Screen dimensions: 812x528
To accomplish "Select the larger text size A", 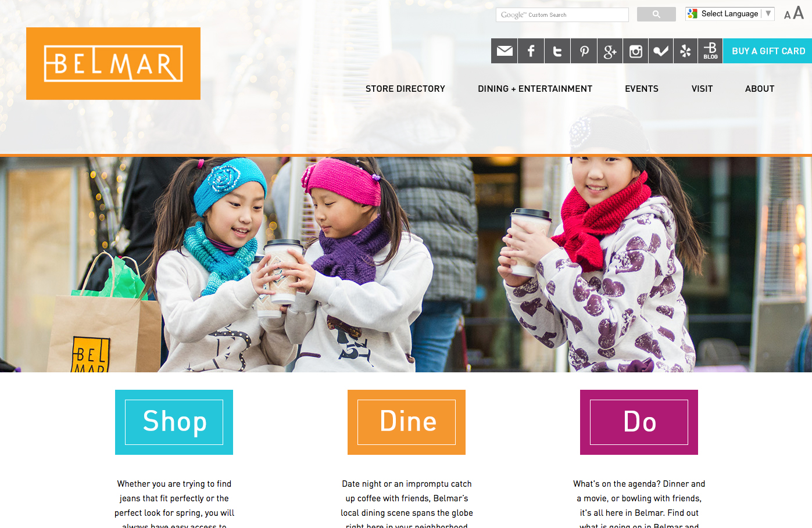I will tap(799, 13).
